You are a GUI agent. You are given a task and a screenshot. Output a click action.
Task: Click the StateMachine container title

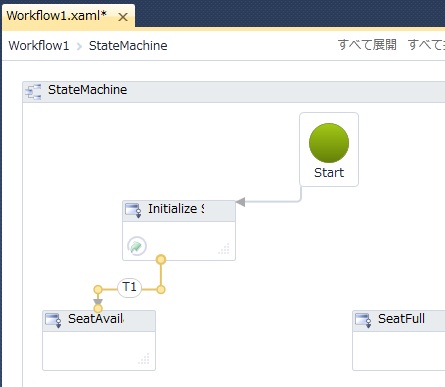coord(87,90)
